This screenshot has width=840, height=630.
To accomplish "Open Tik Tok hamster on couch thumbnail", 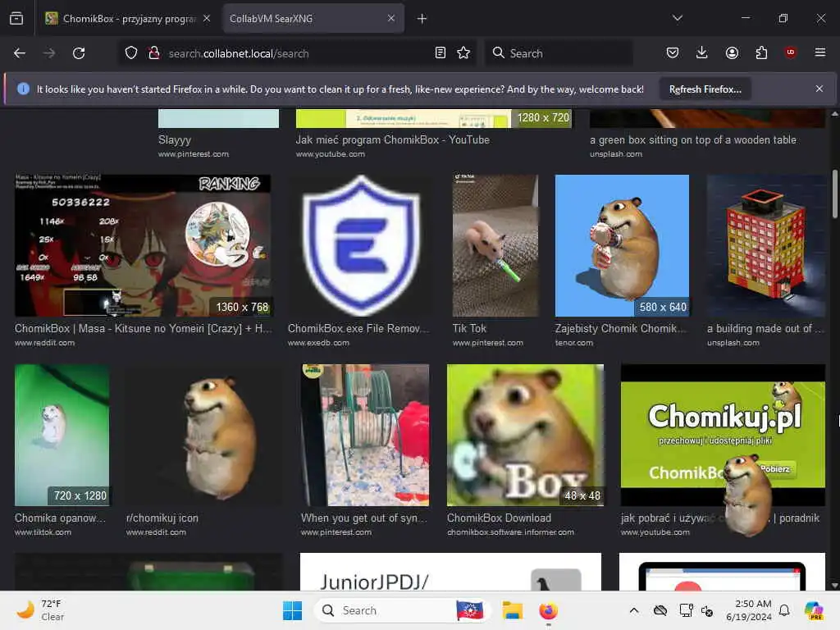I will pyautogui.click(x=495, y=245).
